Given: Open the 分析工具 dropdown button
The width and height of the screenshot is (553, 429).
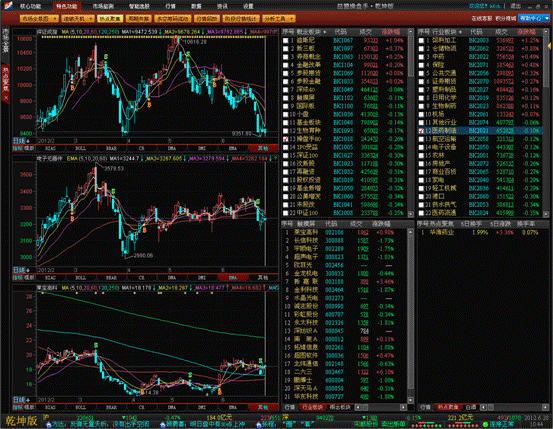Looking at the screenshot, I should 278,19.
